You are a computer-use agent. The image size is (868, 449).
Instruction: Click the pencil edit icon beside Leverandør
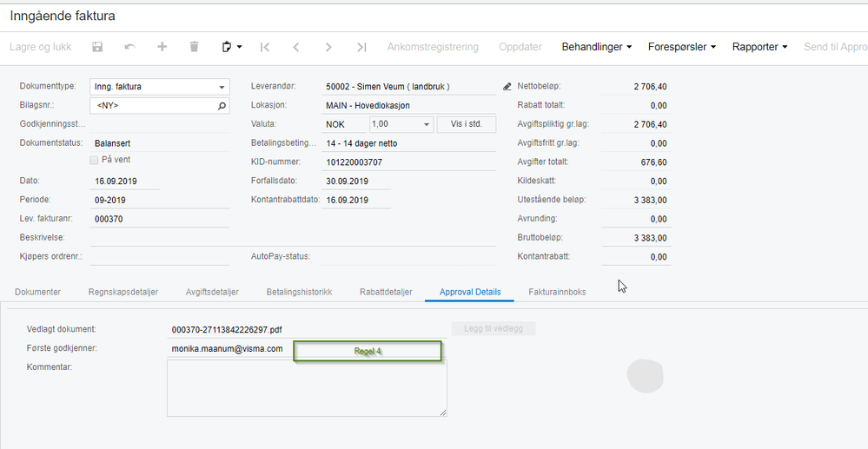[507, 87]
